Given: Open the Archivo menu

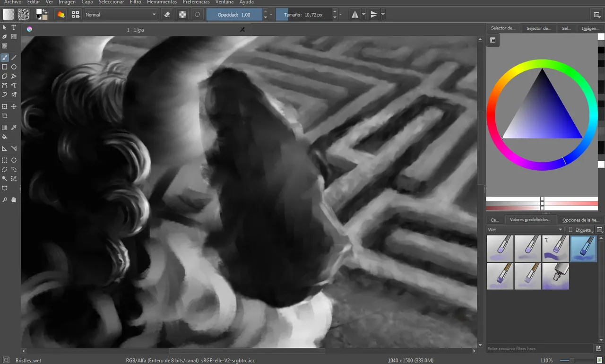Looking at the screenshot, I should pos(12,2).
